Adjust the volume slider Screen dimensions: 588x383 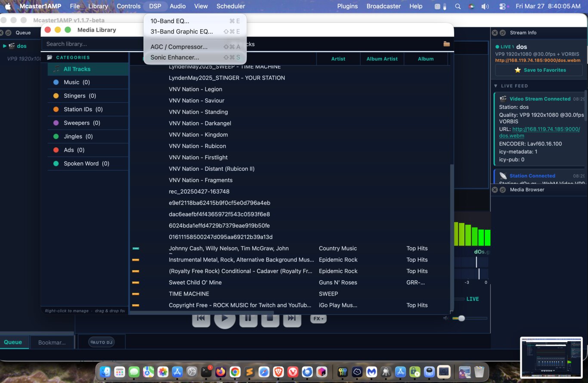[470, 318]
